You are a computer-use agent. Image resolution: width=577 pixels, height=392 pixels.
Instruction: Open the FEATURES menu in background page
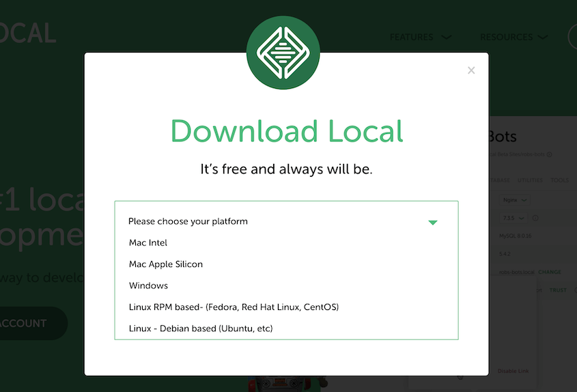(x=420, y=37)
